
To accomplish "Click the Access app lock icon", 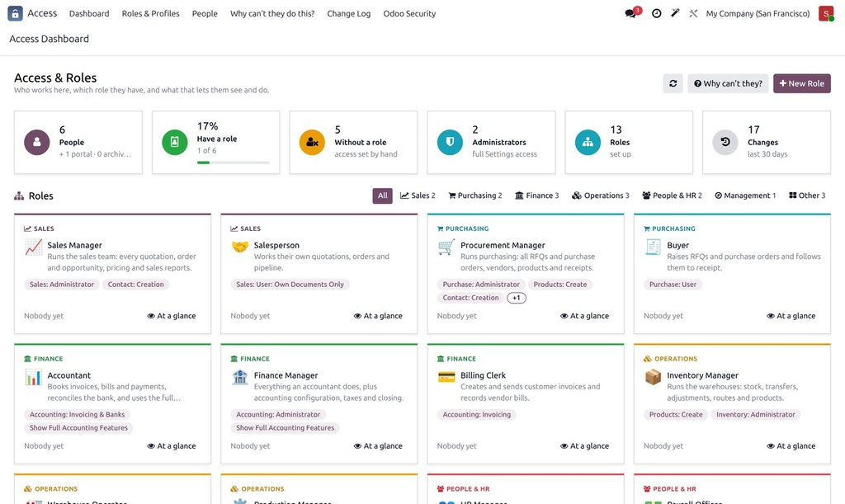I will 15,13.
